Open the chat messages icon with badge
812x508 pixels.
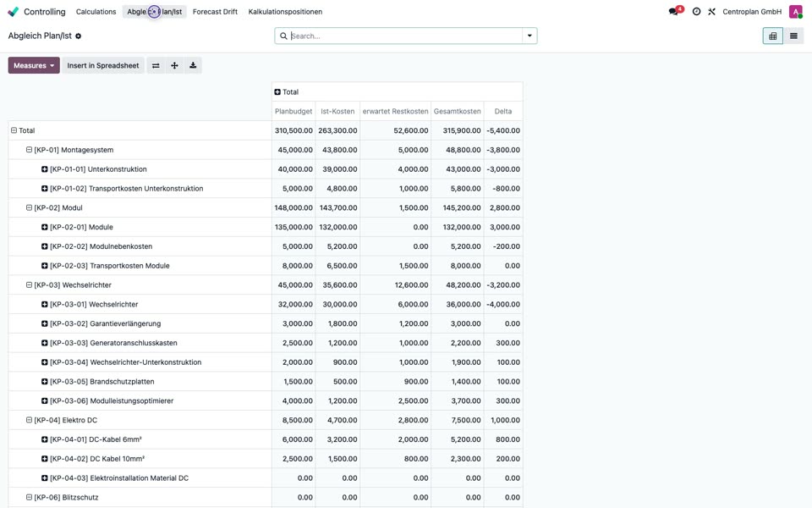coord(675,11)
